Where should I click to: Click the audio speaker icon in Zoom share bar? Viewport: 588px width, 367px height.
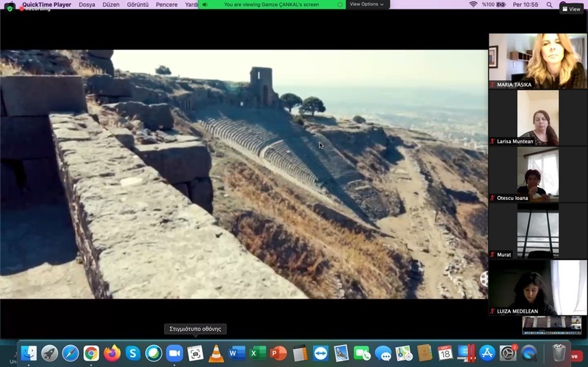click(205, 5)
